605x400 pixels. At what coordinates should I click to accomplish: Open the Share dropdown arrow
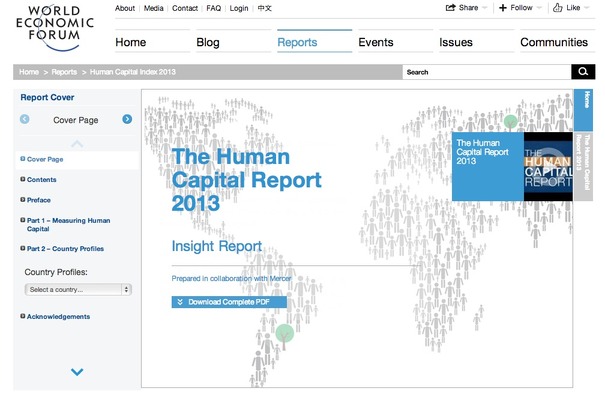coord(485,8)
